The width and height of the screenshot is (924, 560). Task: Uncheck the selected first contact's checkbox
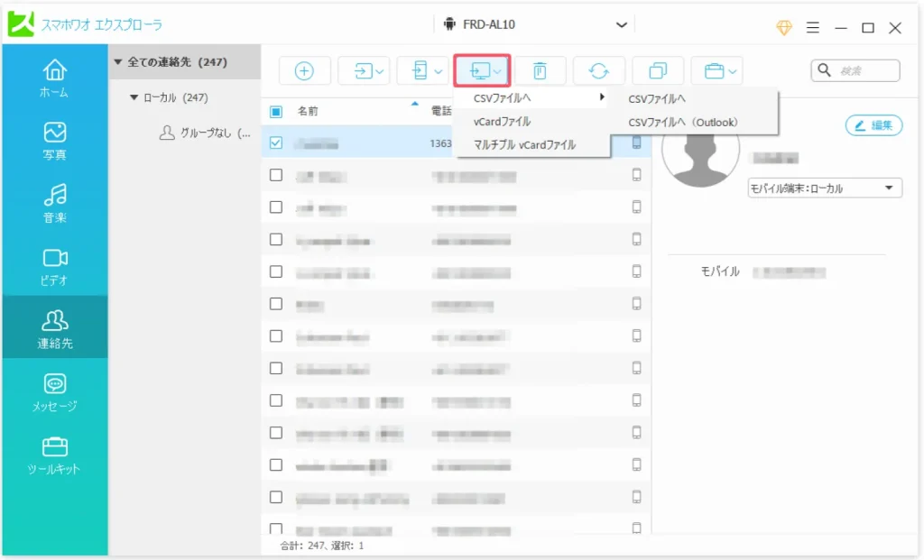coord(276,142)
